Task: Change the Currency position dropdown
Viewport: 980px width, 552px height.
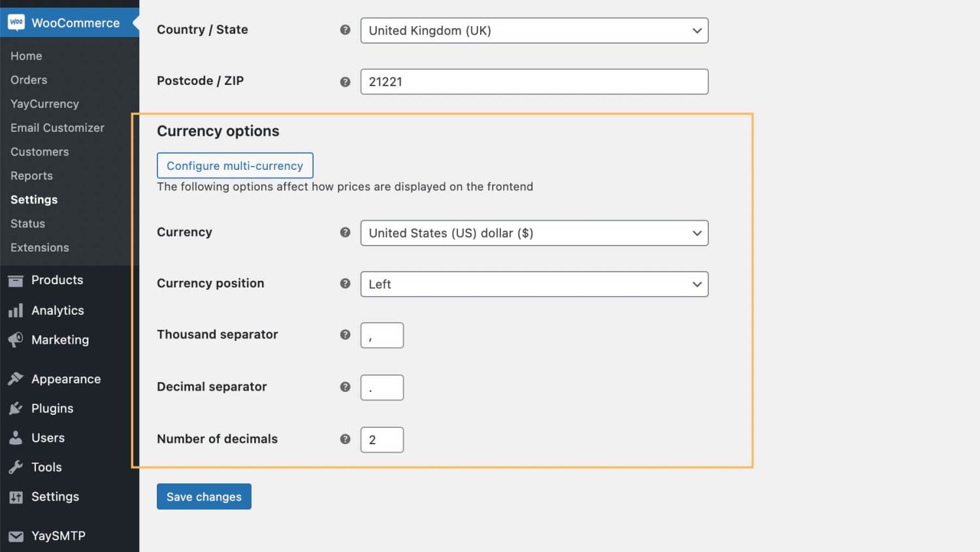Action: 534,284
